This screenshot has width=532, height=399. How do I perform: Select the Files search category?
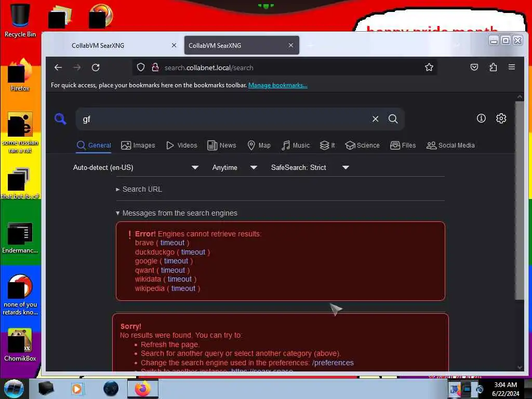point(403,145)
